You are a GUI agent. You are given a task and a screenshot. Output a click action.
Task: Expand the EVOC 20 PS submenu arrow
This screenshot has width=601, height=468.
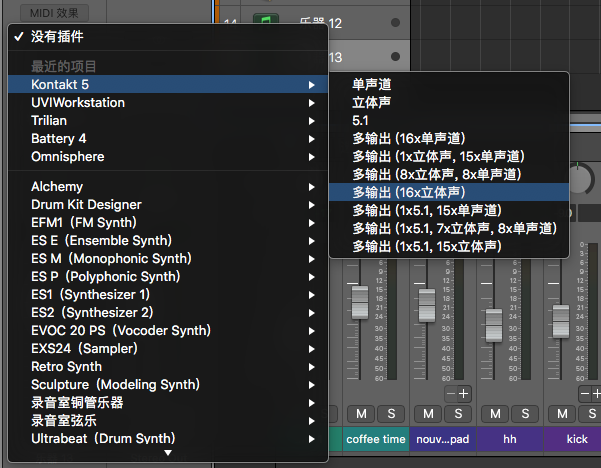tap(312, 331)
